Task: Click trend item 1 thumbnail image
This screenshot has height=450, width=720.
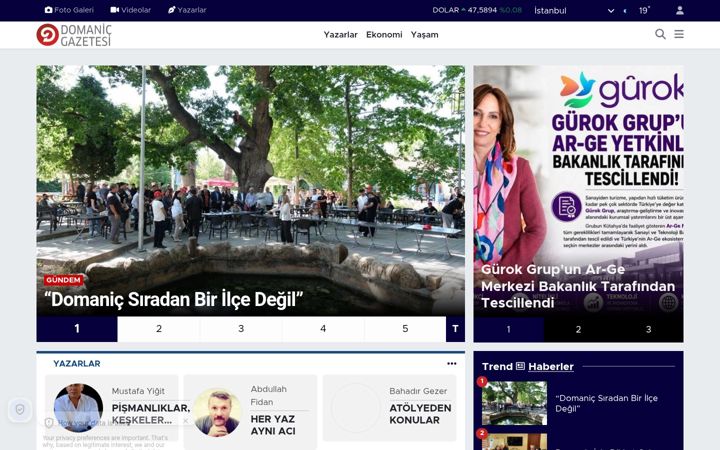Action: 514,403
